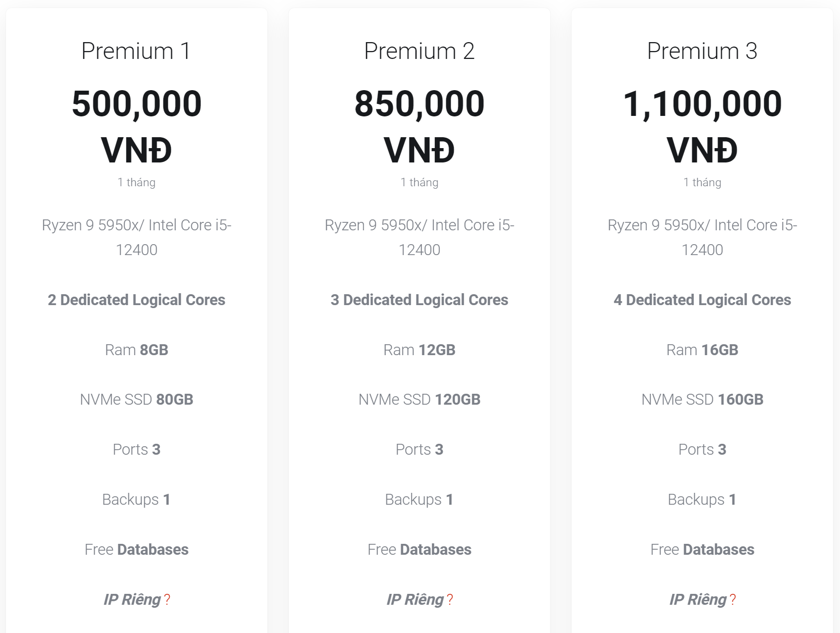This screenshot has height=633, width=840.
Task: Open the IP Riêng link in Premium 3
Action: point(697,600)
